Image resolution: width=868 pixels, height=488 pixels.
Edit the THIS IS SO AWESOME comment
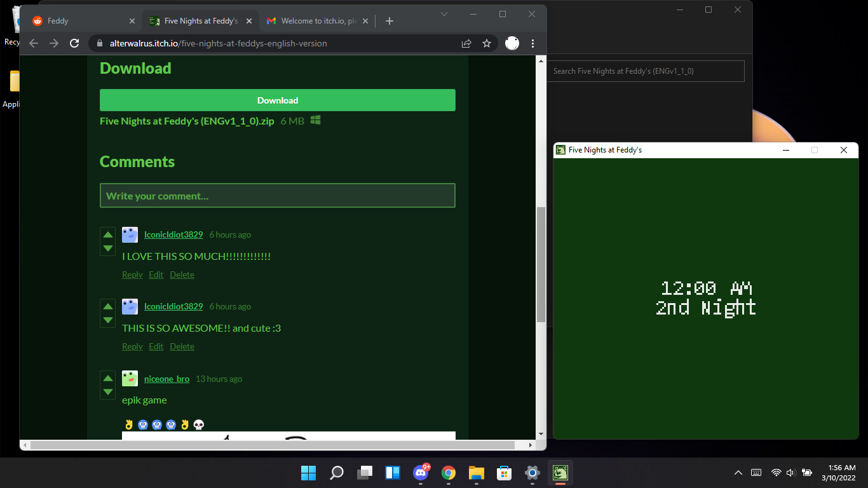pos(156,346)
